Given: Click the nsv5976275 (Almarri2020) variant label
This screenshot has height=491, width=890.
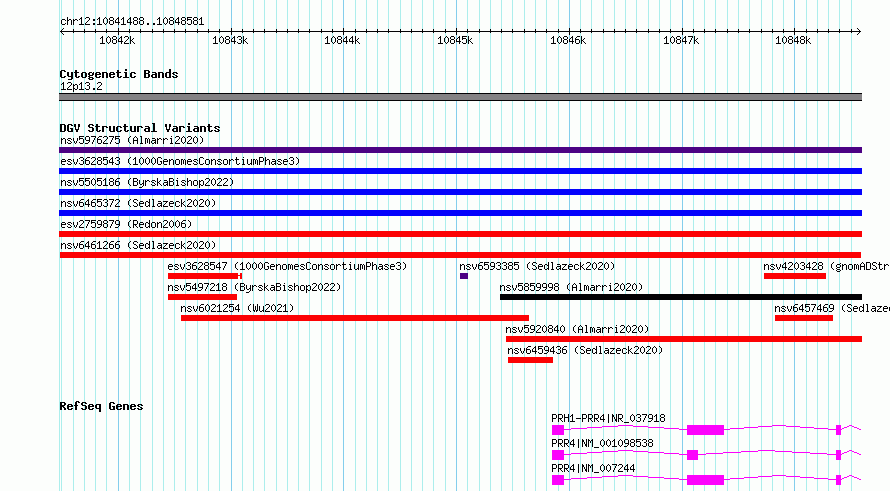Looking at the screenshot, I should click(132, 140).
